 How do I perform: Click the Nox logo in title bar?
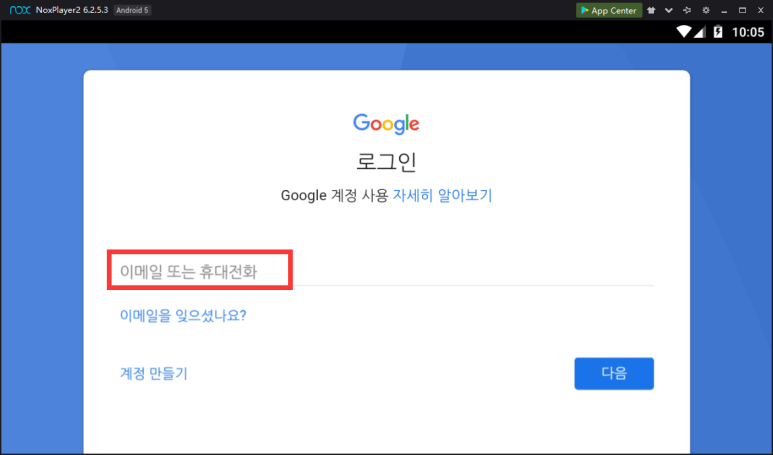pyautogui.click(x=20, y=10)
